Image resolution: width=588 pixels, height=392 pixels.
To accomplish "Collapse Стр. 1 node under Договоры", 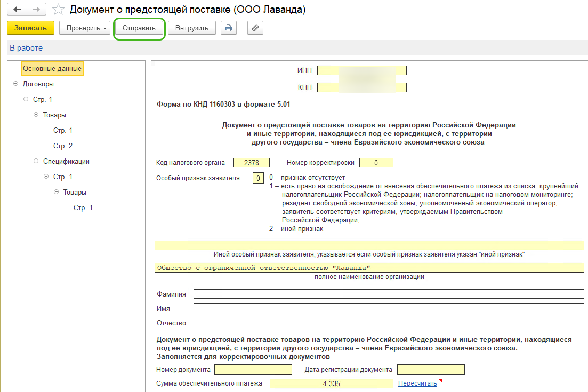I will click(26, 99).
